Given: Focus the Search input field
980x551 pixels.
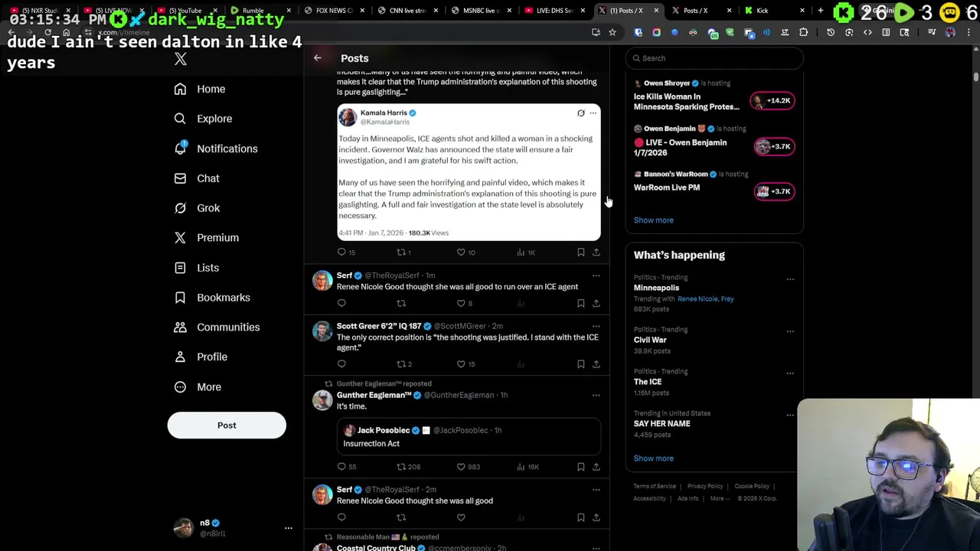Looking at the screenshot, I should pos(714,58).
